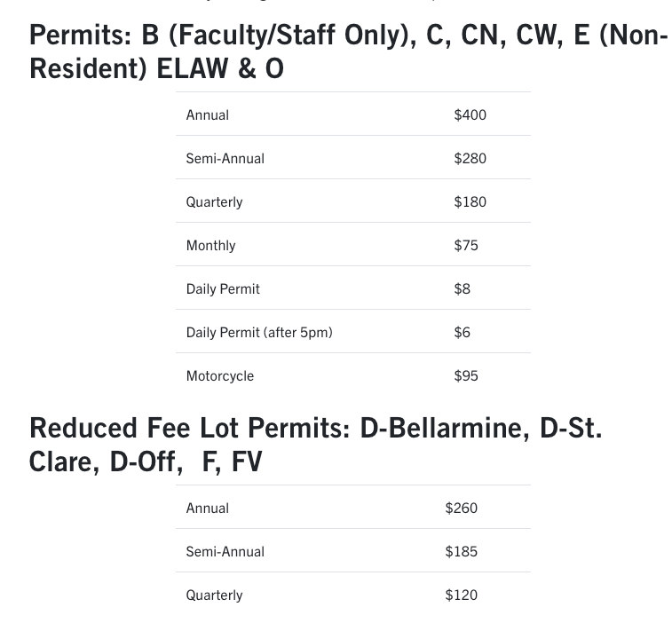Select the plain Daily Permit label
Viewport: 672px width, 623px height.
(x=223, y=288)
